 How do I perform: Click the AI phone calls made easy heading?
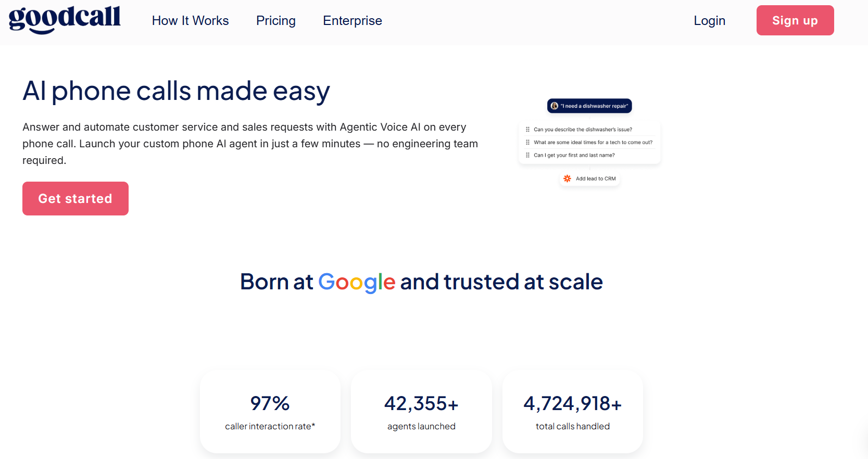point(176,91)
